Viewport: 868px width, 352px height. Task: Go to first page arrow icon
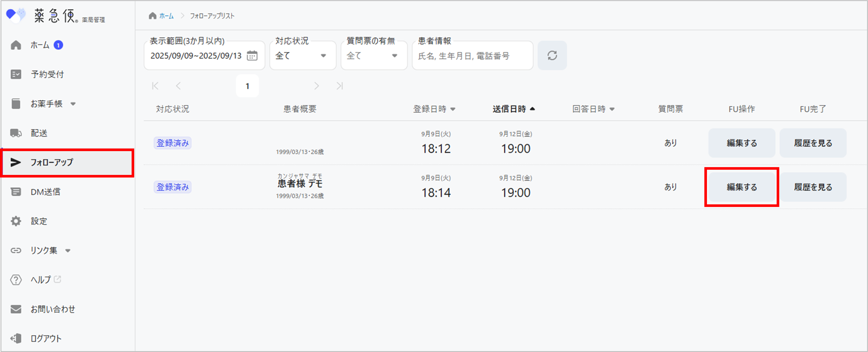(x=155, y=86)
